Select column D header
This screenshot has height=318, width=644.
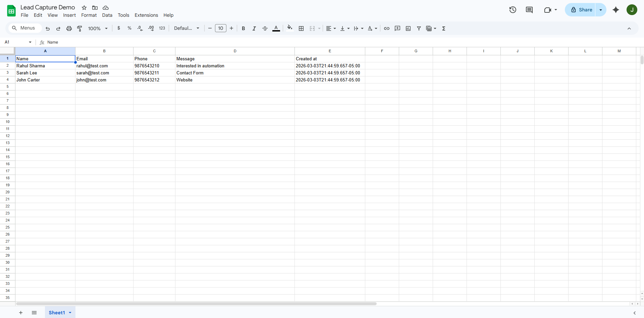(235, 51)
